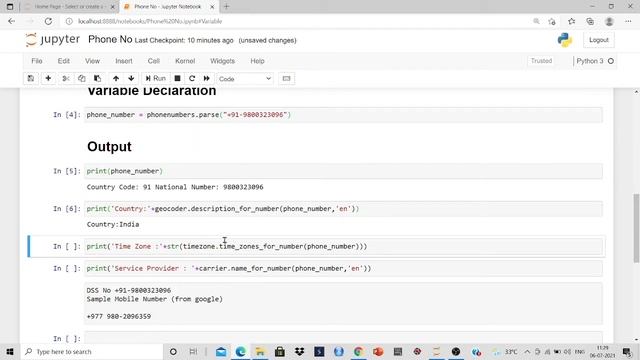Image resolution: width=640 pixels, height=360 pixels.
Task: Select the geocoder Country code cell
Action: click(343, 209)
